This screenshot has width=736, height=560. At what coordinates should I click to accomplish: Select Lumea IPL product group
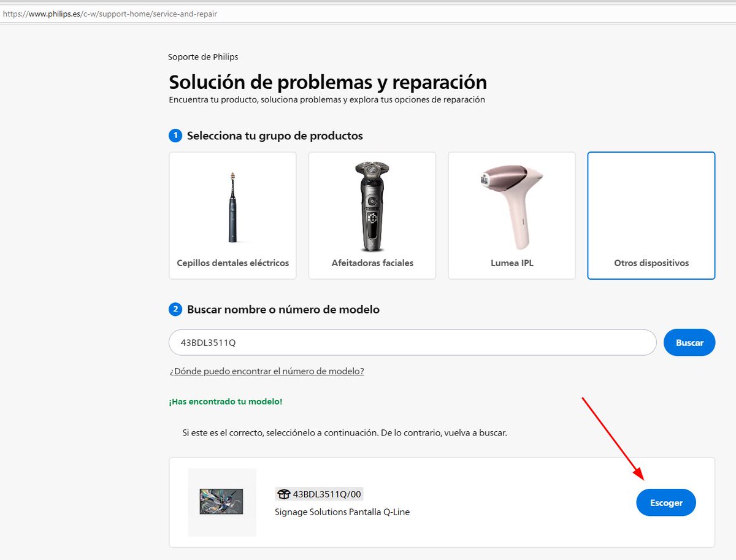512,216
